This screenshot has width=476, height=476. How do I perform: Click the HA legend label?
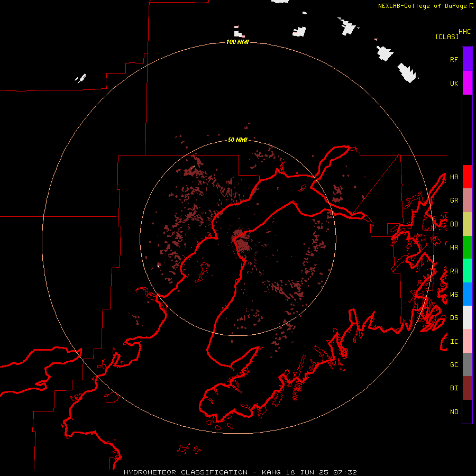[x=454, y=177]
